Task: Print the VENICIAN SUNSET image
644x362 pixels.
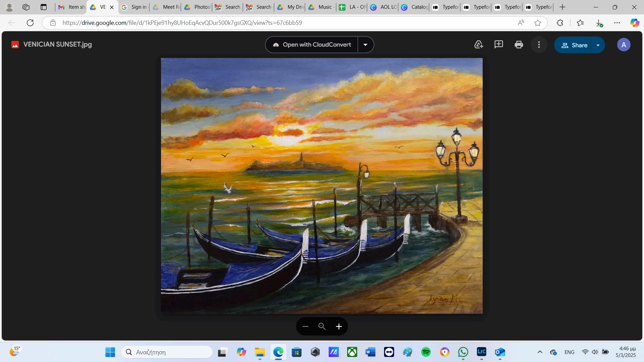Action: (x=519, y=45)
